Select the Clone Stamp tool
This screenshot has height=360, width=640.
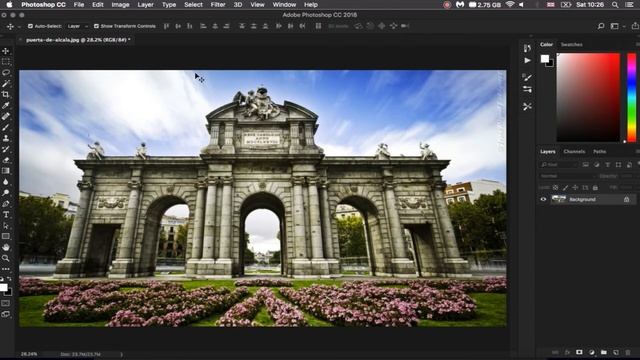(6, 138)
